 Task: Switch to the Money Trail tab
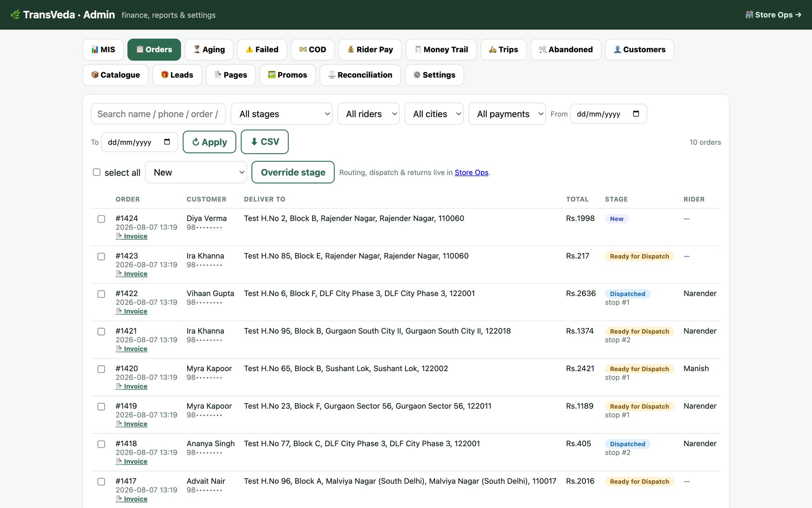(441, 50)
